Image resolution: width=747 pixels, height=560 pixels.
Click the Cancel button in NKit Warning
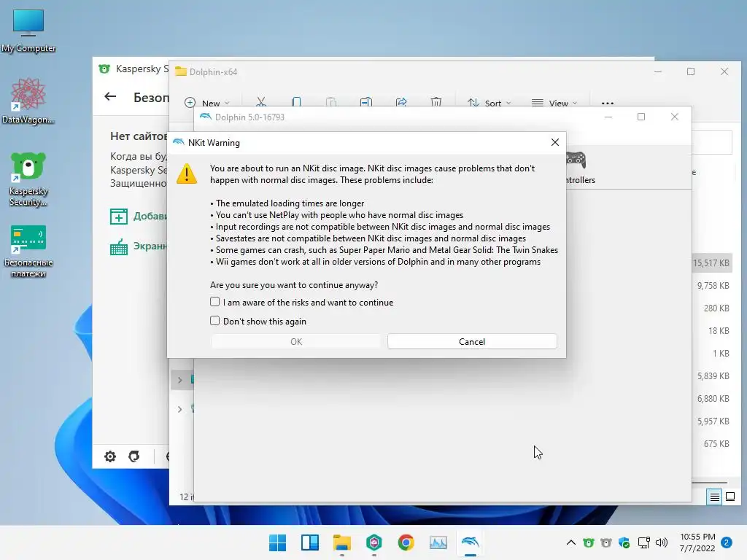point(472,341)
